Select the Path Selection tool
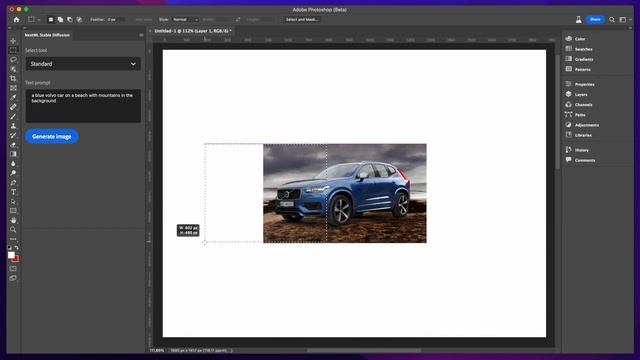 point(13,201)
